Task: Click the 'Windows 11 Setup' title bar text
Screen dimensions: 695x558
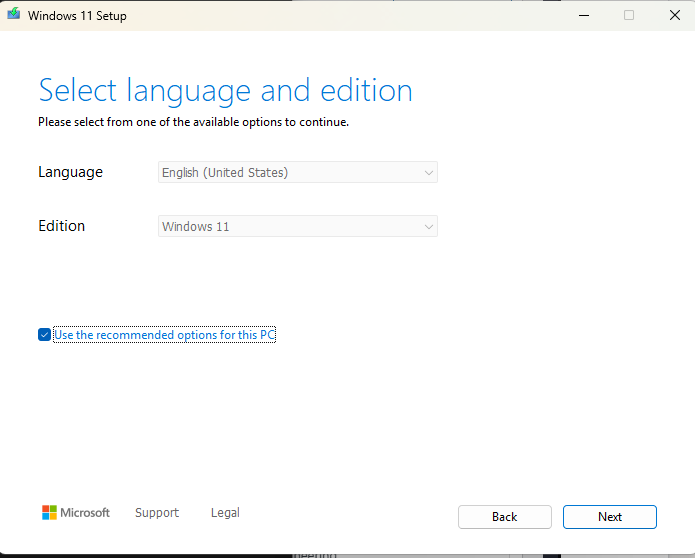Action: [77, 16]
